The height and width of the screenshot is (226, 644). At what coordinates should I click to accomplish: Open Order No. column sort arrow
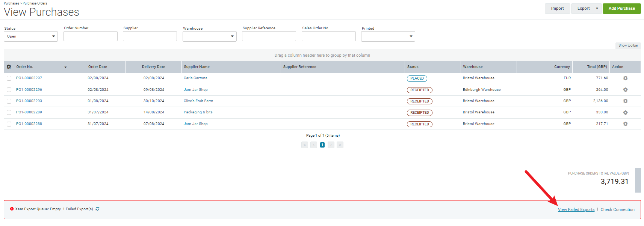coord(65,67)
